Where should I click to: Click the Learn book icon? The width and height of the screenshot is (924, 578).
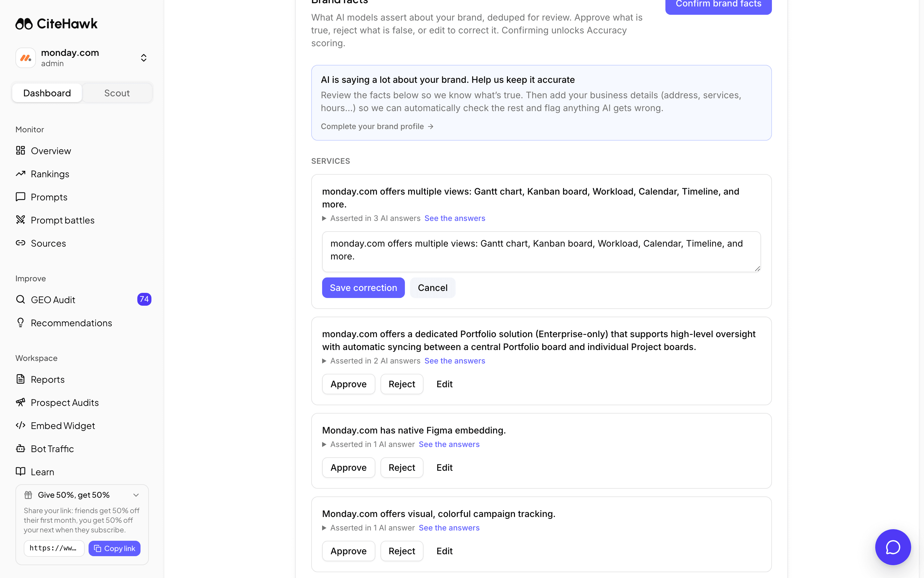tap(21, 472)
